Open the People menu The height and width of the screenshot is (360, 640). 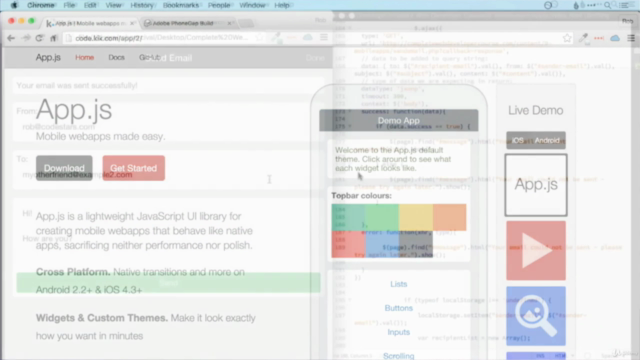click(219, 5)
